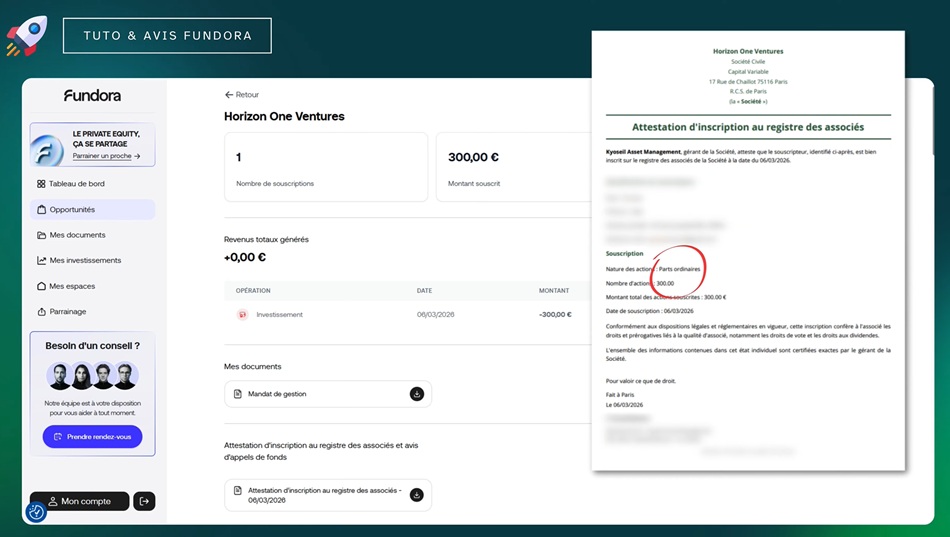Open the cookie preferences badge icon
This screenshot has width=950, height=537.
click(36, 512)
